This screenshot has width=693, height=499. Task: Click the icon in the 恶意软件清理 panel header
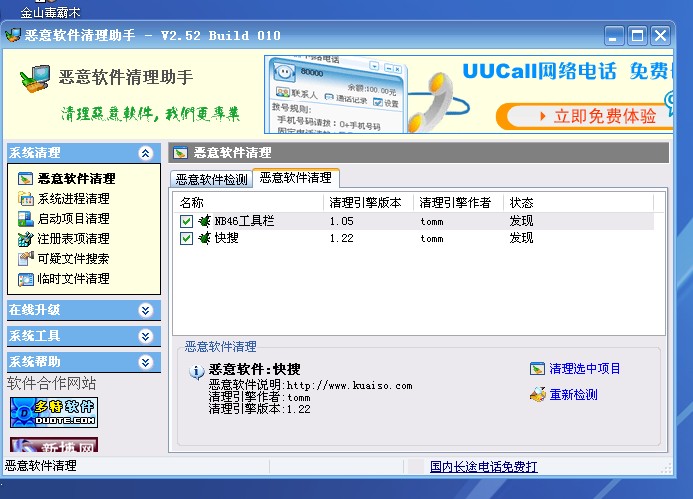tap(180, 153)
